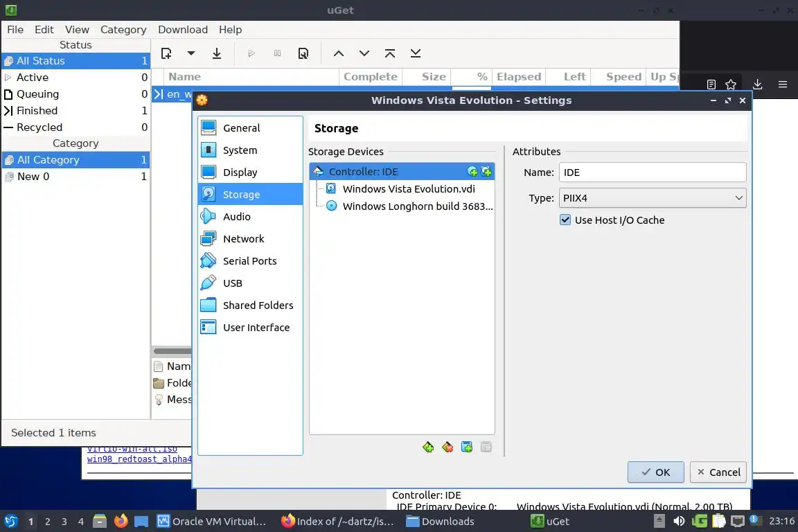Select Finished status in uGet sidebar
798x532 pixels.
point(76,110)
